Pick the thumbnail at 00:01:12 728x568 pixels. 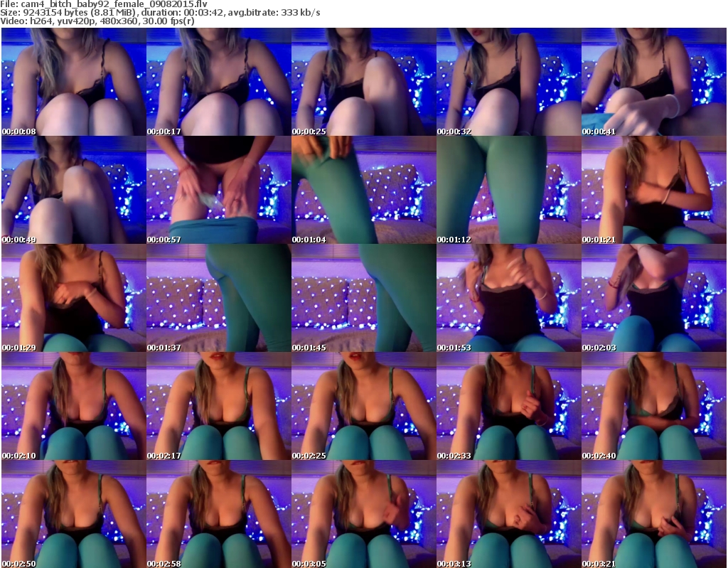[508, 190]
